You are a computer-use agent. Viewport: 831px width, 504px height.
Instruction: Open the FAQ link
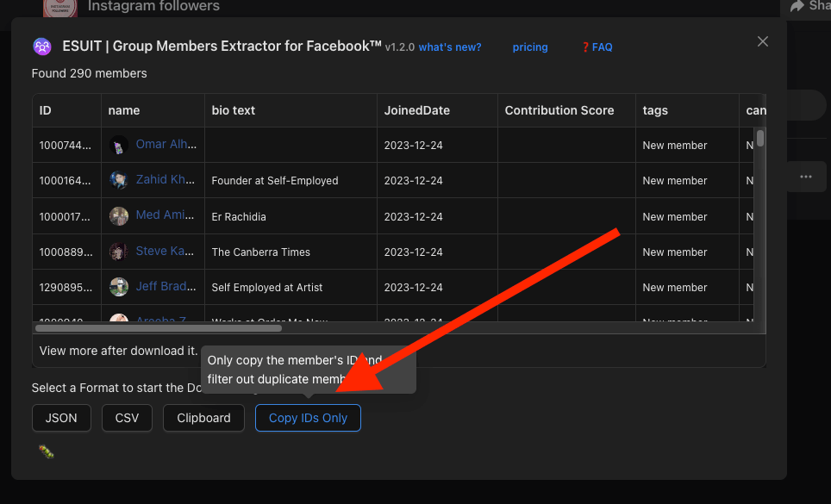(x=597, y=47)
